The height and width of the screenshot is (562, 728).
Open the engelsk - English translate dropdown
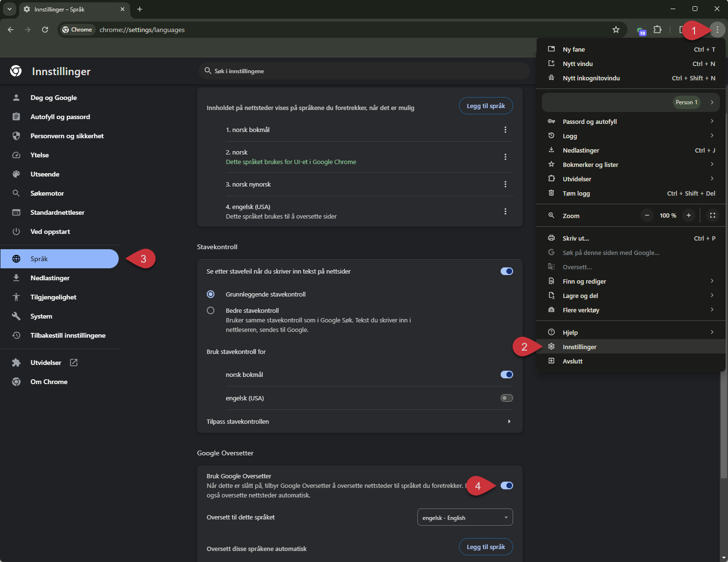pyautogui.click(x=465, y=517)
